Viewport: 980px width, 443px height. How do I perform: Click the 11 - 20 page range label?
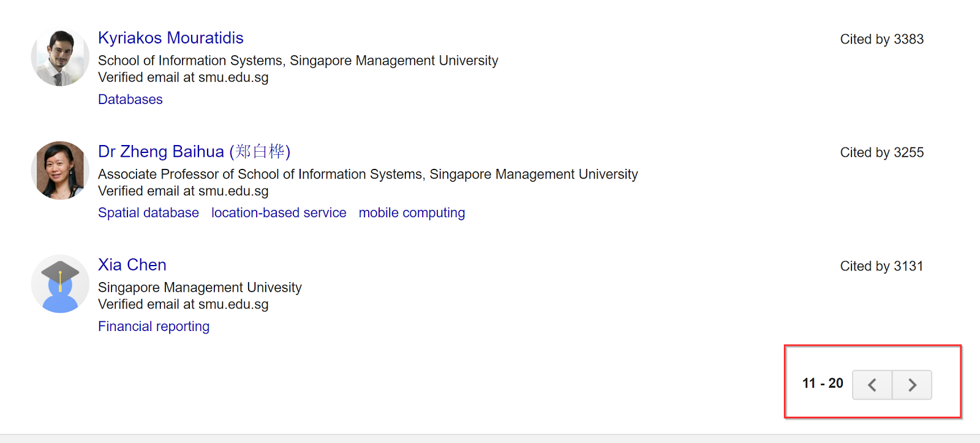click(x=823, y=384)
